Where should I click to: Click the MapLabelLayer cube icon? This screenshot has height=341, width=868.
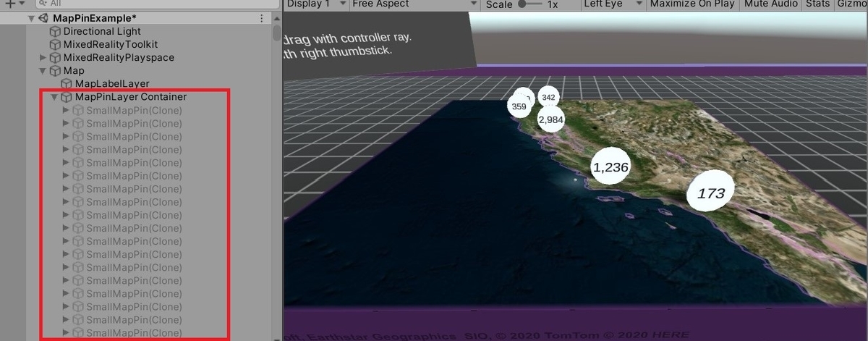pos(67,84)
